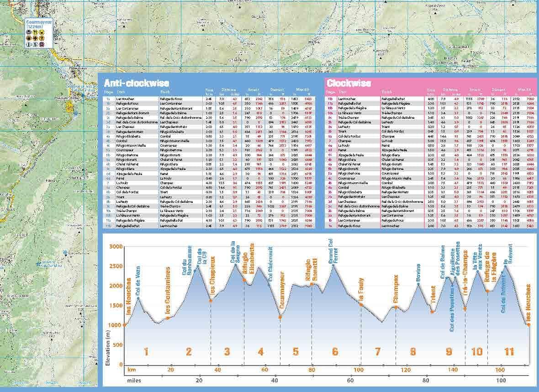Select stage number 11 on the elevation profile
539x392 pixels.
tap(509, 351)
